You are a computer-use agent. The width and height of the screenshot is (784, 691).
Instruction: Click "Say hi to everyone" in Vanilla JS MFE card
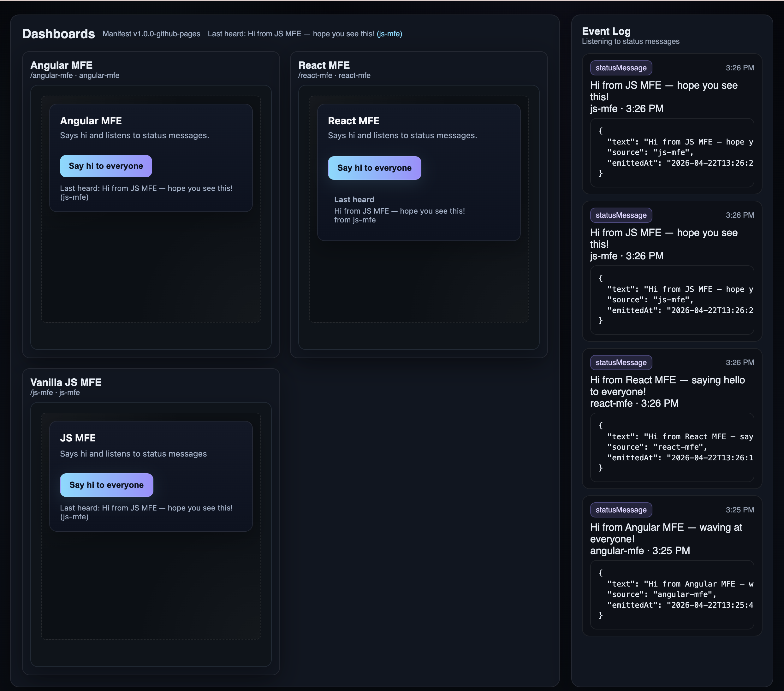pyautogui.click(x=106, y=485)
